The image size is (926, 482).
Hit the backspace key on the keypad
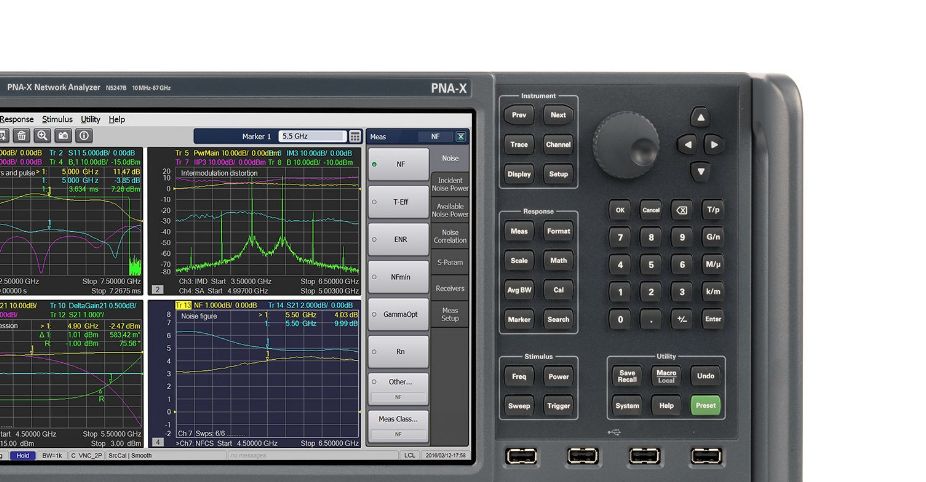pos(682,210)
